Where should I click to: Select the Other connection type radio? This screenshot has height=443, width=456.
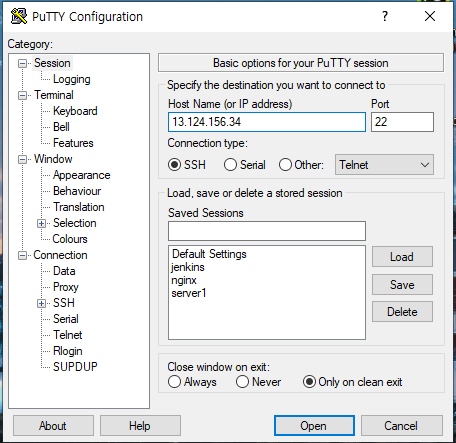285,165
